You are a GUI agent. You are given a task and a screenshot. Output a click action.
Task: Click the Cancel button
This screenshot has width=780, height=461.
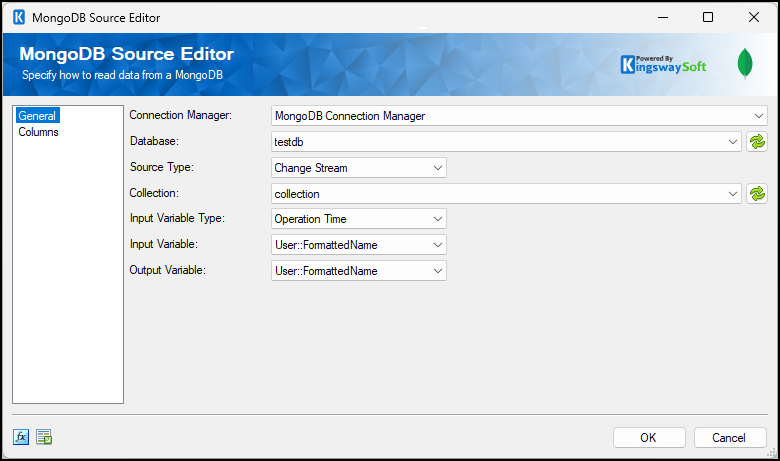pos(729,438)
